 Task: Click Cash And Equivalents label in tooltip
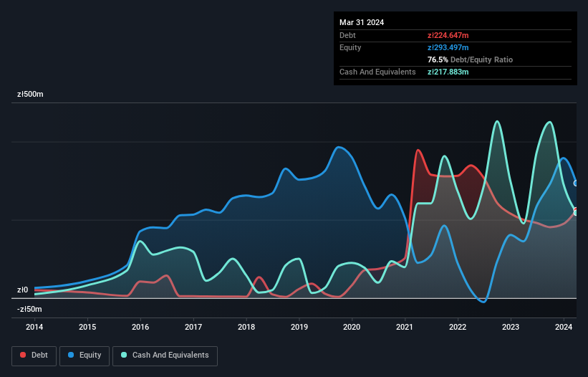click(377, 72)
